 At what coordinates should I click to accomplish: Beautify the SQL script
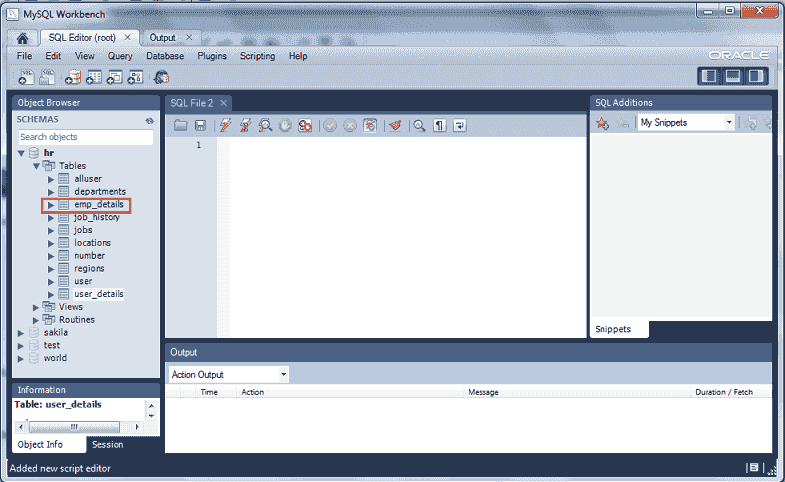coord(395,125)
